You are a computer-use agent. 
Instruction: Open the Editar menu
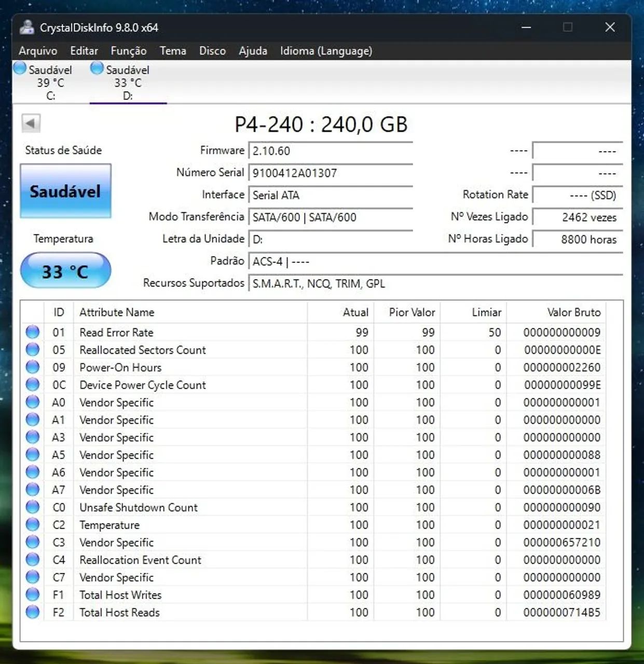pos(84,51)
